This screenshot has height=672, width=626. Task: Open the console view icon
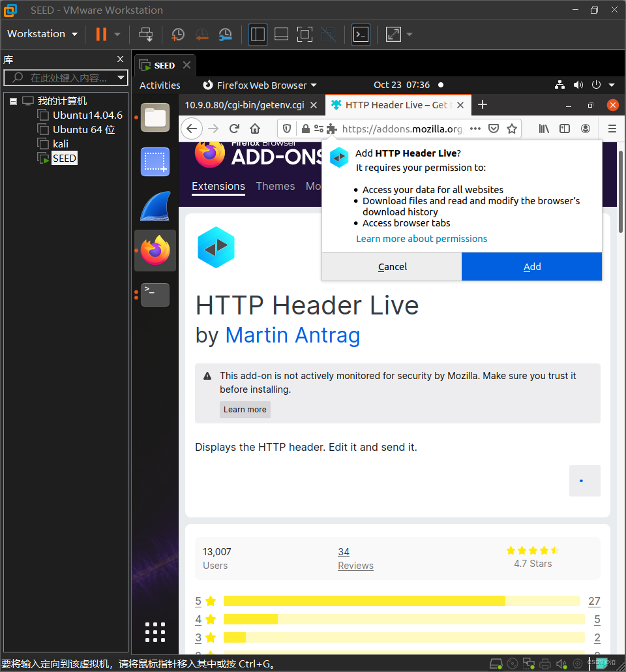(361, 35)
